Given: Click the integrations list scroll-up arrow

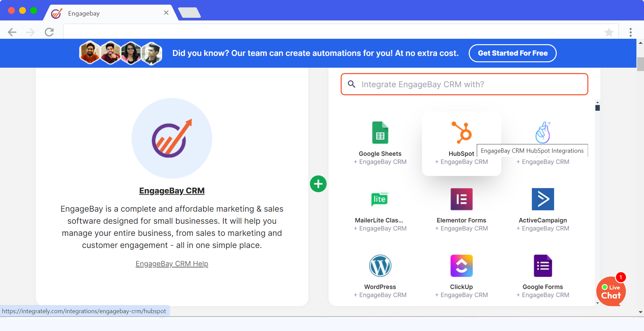Looking at the screenshot, I should pyautogui.click(x=597, y=102).
